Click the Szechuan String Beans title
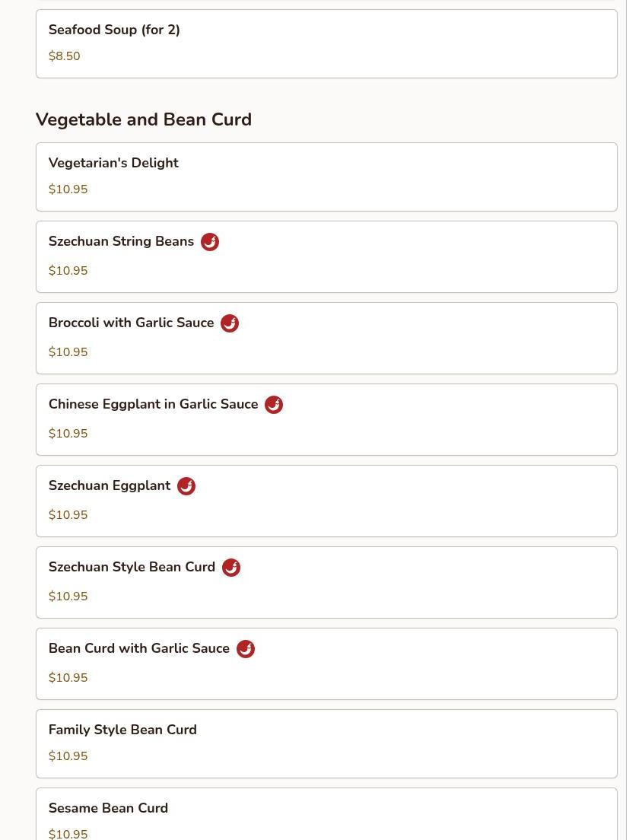The image size is (642, 840). click(x=121, y=241)
